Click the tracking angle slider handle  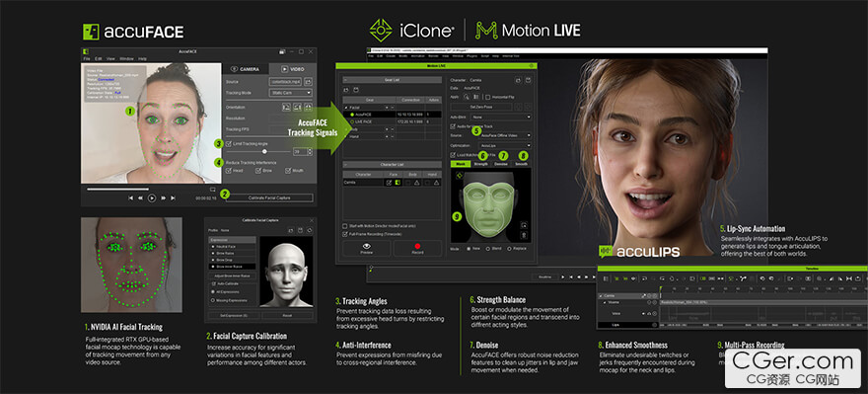[264, 151]
